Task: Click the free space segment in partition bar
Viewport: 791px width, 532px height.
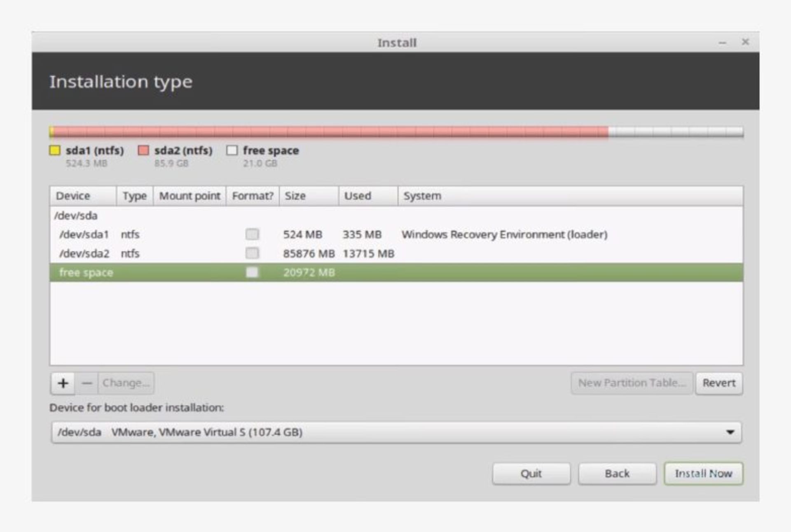Action: pos(676,132)
